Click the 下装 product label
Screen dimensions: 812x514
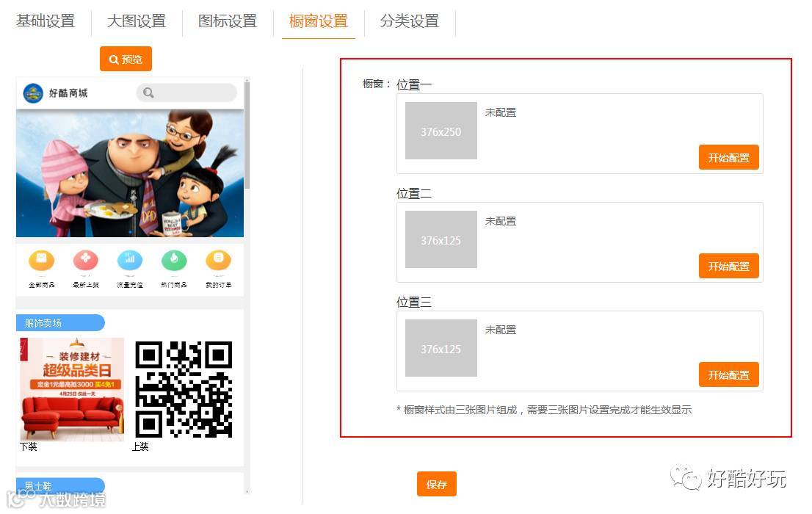click(29, 446)
